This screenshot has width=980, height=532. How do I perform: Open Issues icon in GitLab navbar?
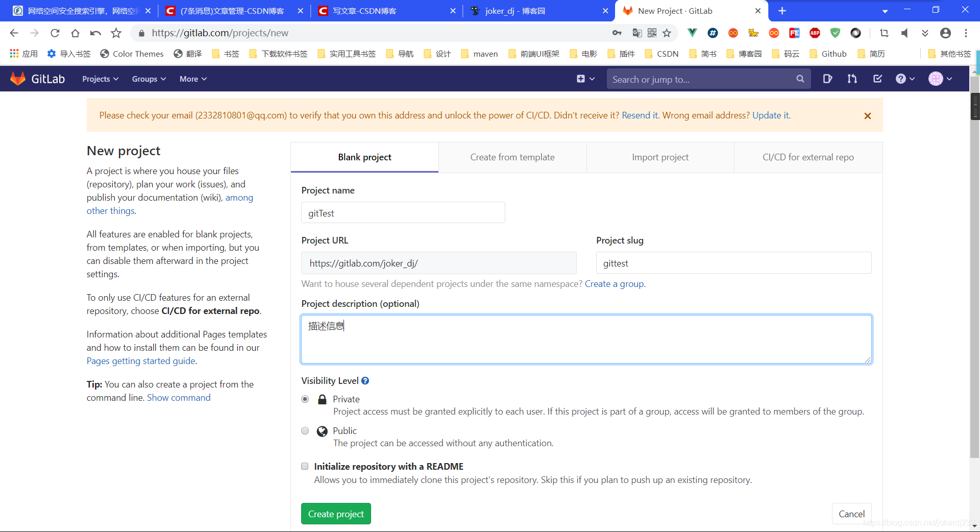[x=827, y=79]
